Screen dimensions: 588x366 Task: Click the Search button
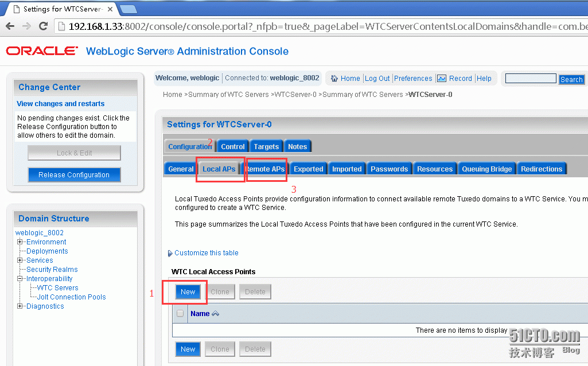click(571, 79)
